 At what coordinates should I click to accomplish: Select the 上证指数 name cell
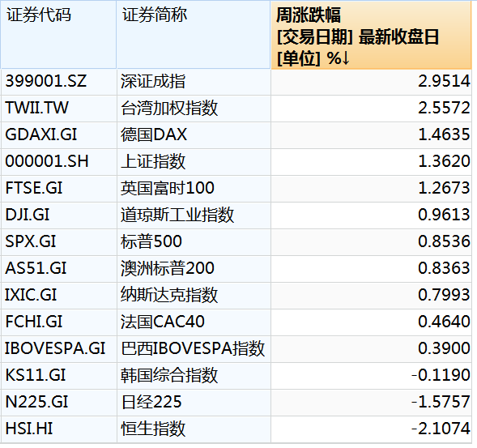click(194, 161)
